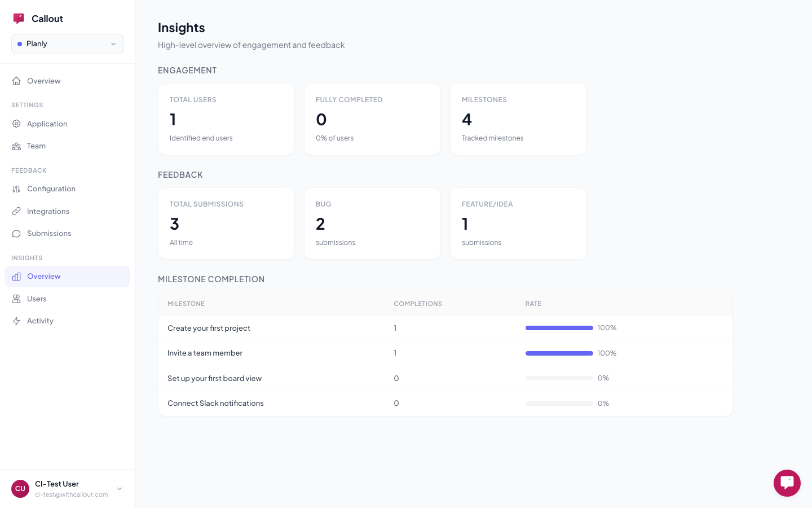Expand the CI-Test User account menu
The width and height of the screenshot is (812, 508).
[119, 489]
